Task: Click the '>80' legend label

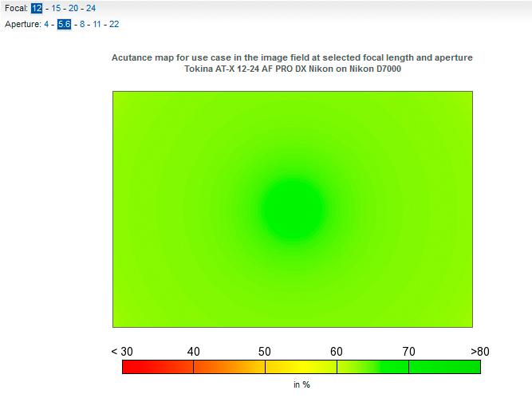Action: click(480, 352)
